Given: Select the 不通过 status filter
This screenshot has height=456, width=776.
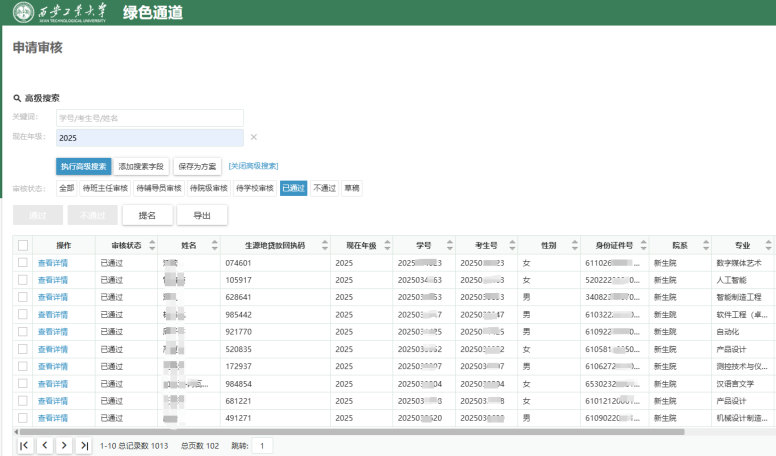Looking at the screenshot, I should (324, 187).
